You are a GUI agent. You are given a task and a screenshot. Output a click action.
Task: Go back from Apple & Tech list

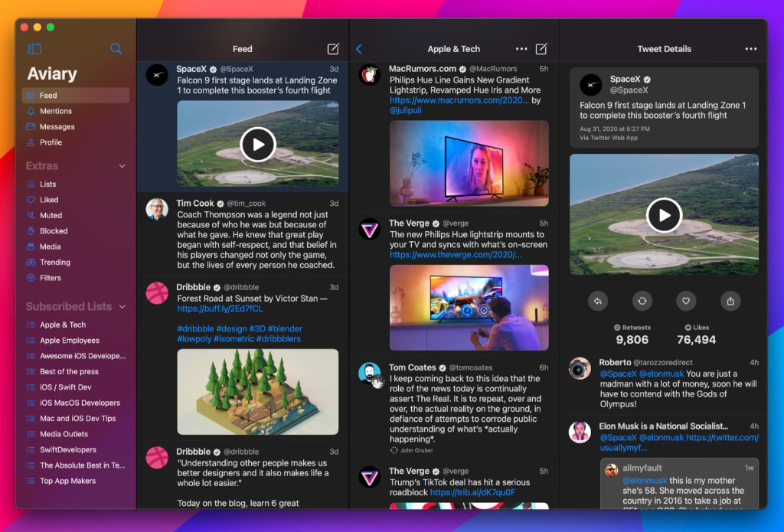point(359,49)
